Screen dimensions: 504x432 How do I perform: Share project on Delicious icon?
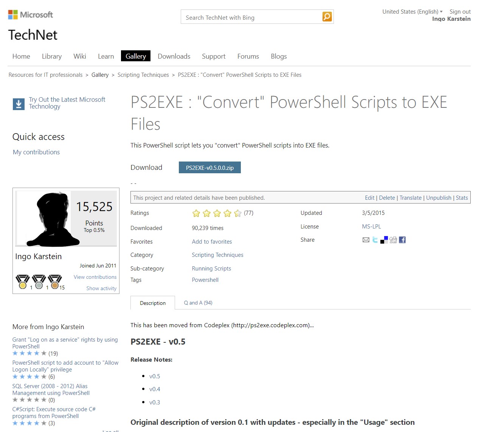(x=384, y=240)
